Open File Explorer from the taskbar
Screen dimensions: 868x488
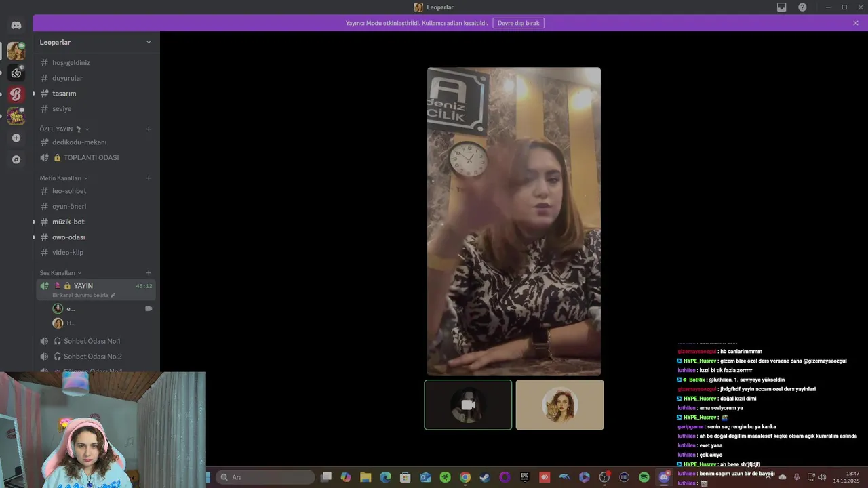(366, 477)
